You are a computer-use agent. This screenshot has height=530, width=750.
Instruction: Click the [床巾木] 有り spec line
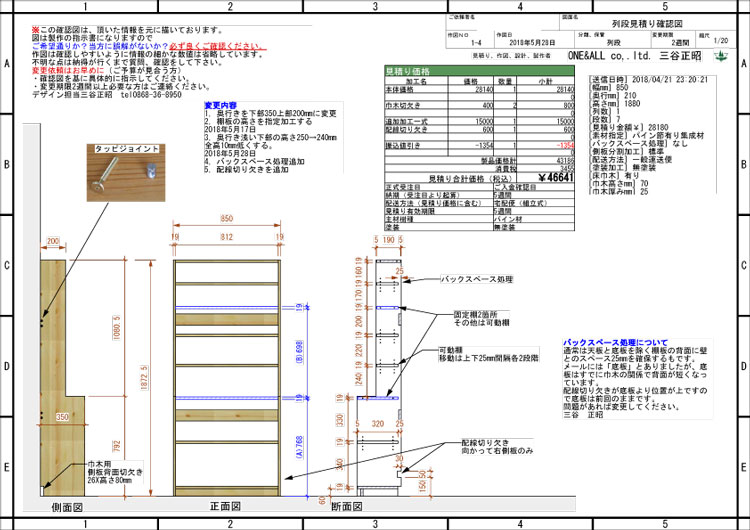pos(615,176)
